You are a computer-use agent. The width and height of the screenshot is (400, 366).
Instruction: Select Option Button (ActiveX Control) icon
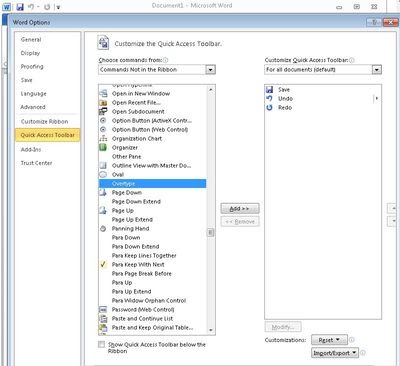tap(103, 121)
